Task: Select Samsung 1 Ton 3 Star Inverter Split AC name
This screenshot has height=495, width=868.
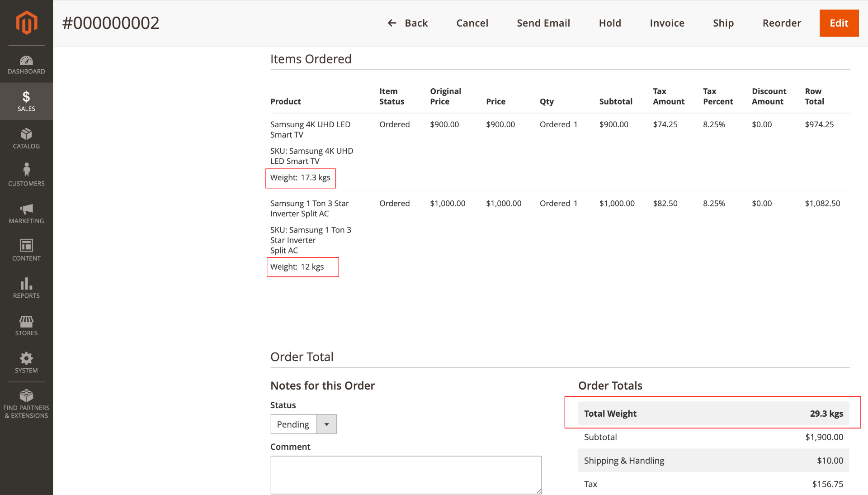Action: click(310, 209)
